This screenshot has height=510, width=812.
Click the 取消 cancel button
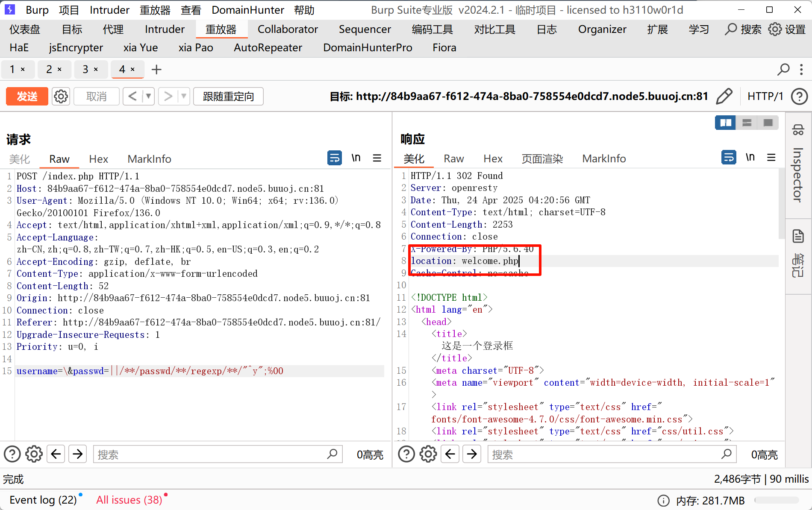coord(96,97)
